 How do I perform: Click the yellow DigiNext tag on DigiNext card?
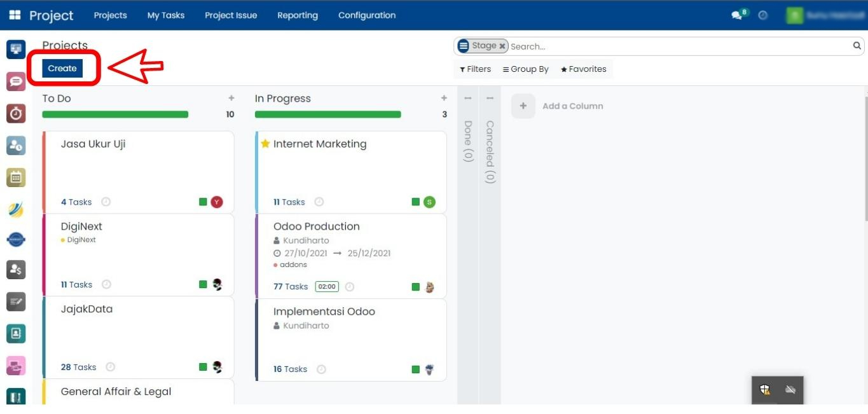[78, 240]
